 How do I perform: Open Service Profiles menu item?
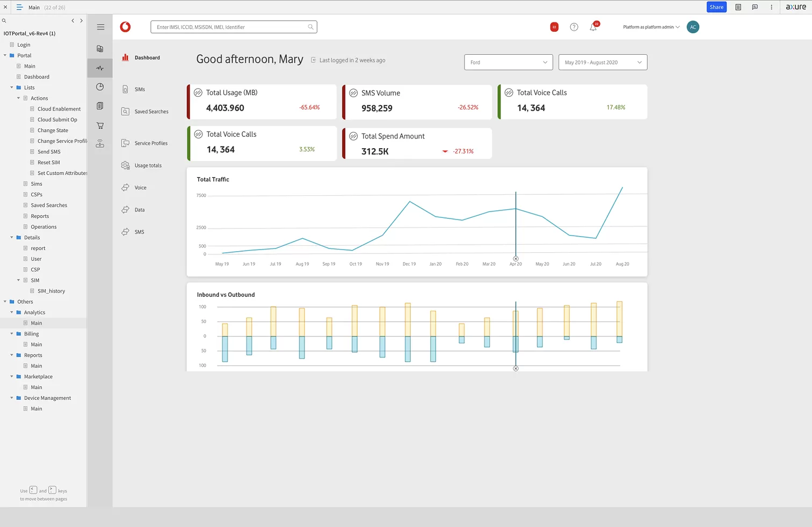150,143
